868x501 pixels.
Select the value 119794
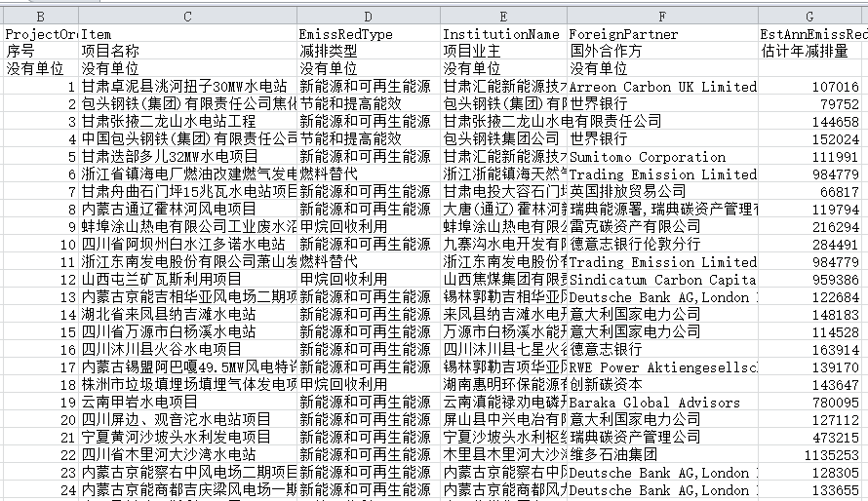click(x=809, y=209)
